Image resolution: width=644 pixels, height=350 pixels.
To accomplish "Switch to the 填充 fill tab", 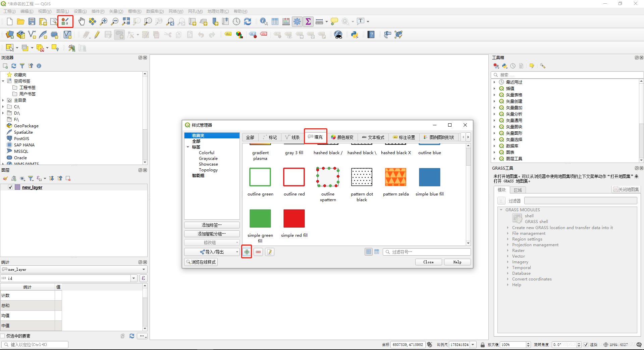I will tap(315, 137).
